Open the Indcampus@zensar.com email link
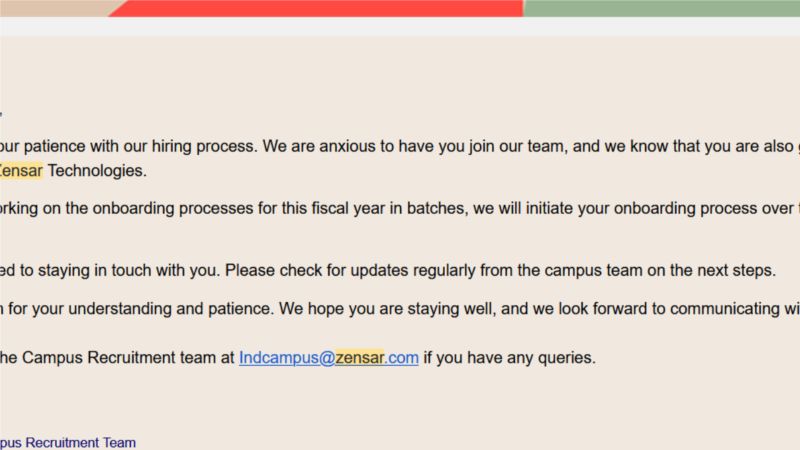Viewport: 800px width, 450px height. tap(329, 358)
